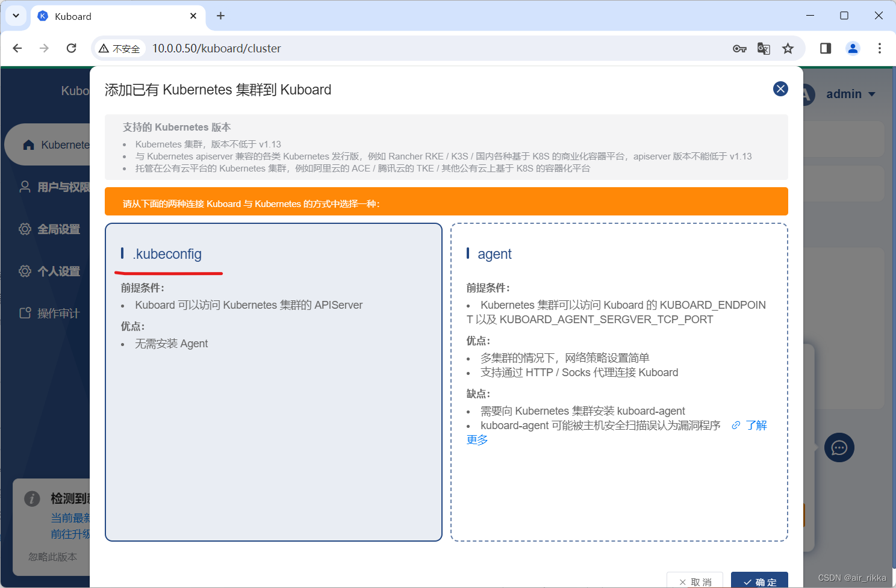Screen dimensions: 896x588
Task: Bookmark this page with star icon
Action: 788,49
